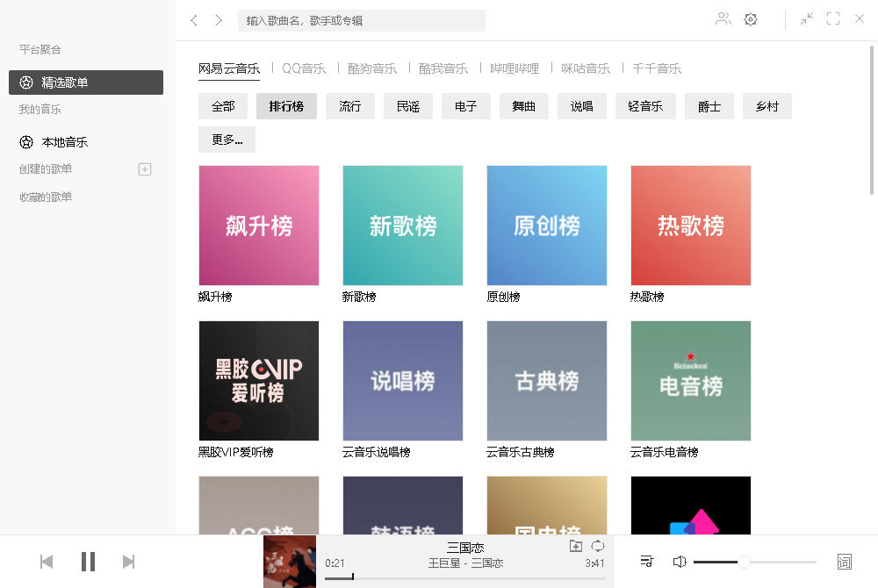Click the 黑胶VIP爱听榜 title text
Screen dimensions: 878x588
(235, 452)
